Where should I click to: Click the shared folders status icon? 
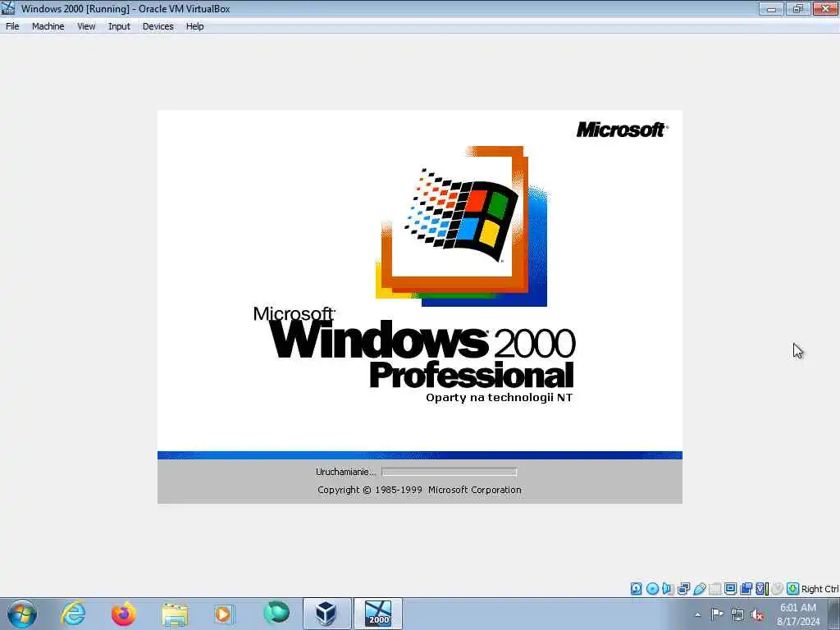pos(714,589)
